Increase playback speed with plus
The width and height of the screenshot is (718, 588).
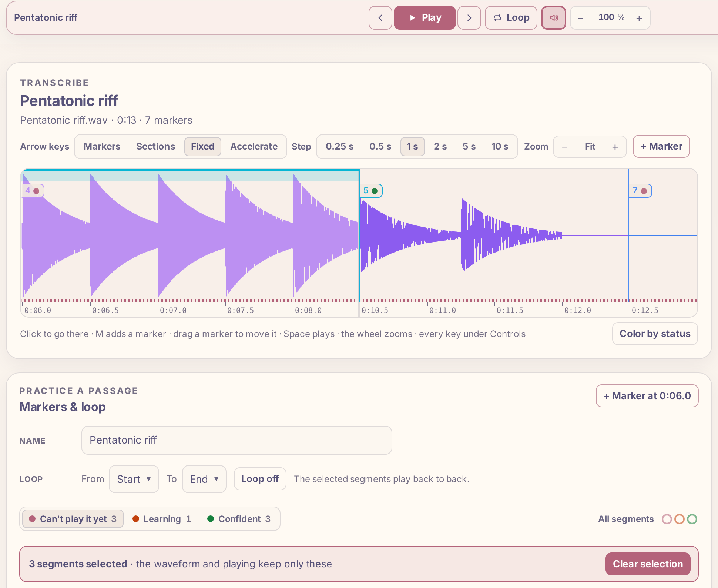pos(639,18)
